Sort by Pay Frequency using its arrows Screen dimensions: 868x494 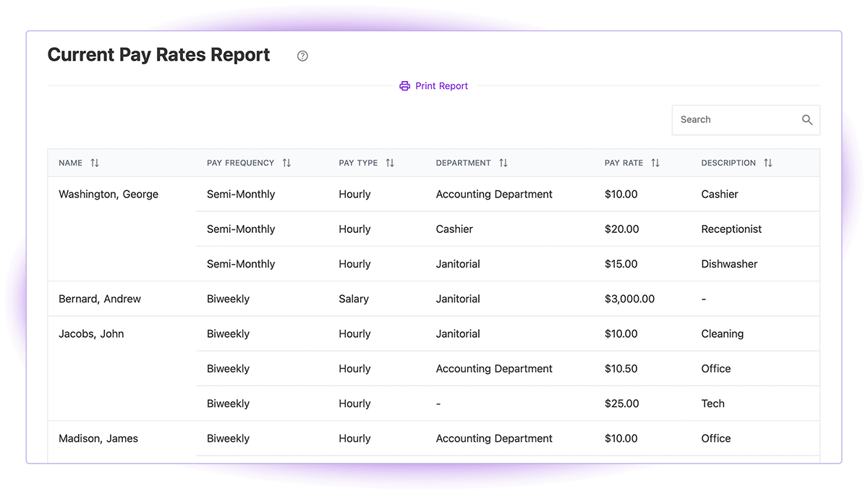[x=286, y=163]
